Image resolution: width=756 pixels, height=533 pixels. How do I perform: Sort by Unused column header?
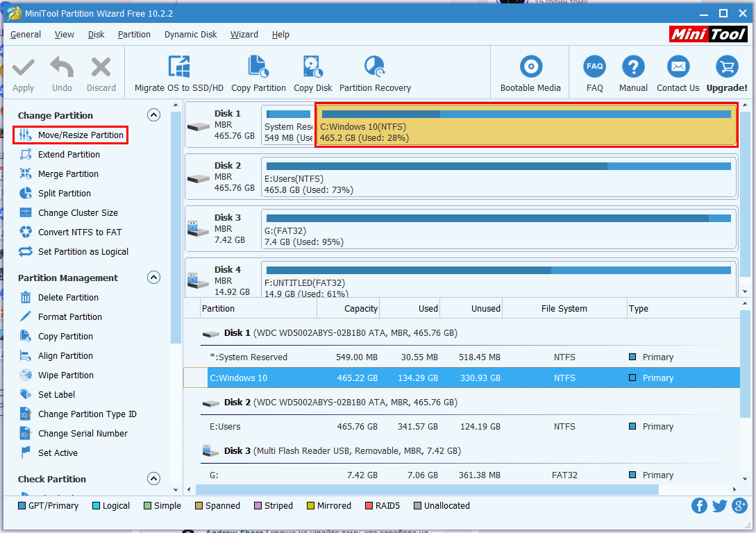(x=471, y=308)
